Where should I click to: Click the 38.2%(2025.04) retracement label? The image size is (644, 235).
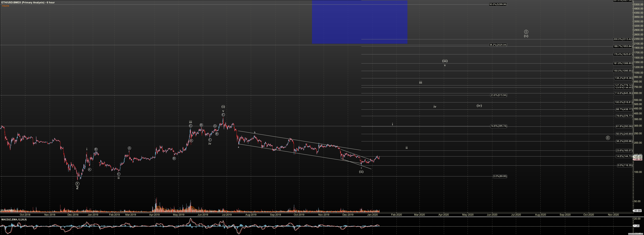tap(498, 45)
